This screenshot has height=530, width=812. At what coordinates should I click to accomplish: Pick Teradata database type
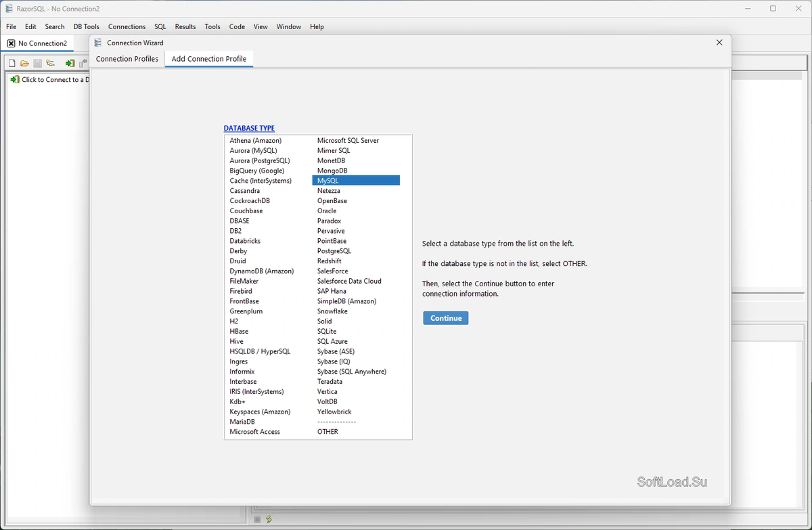(x=330, y=382)
